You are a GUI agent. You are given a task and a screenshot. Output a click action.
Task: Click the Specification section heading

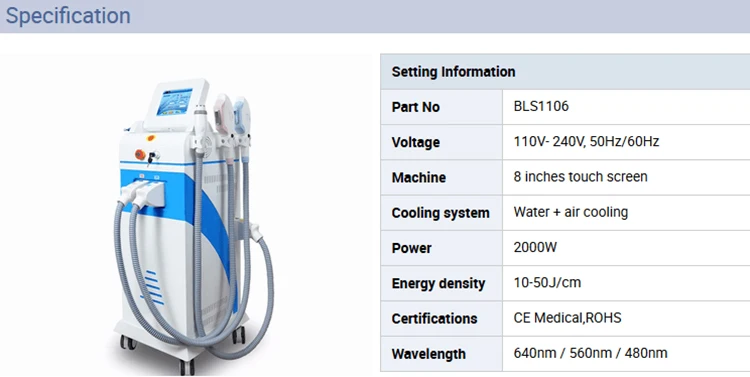(x=68, y=15)
